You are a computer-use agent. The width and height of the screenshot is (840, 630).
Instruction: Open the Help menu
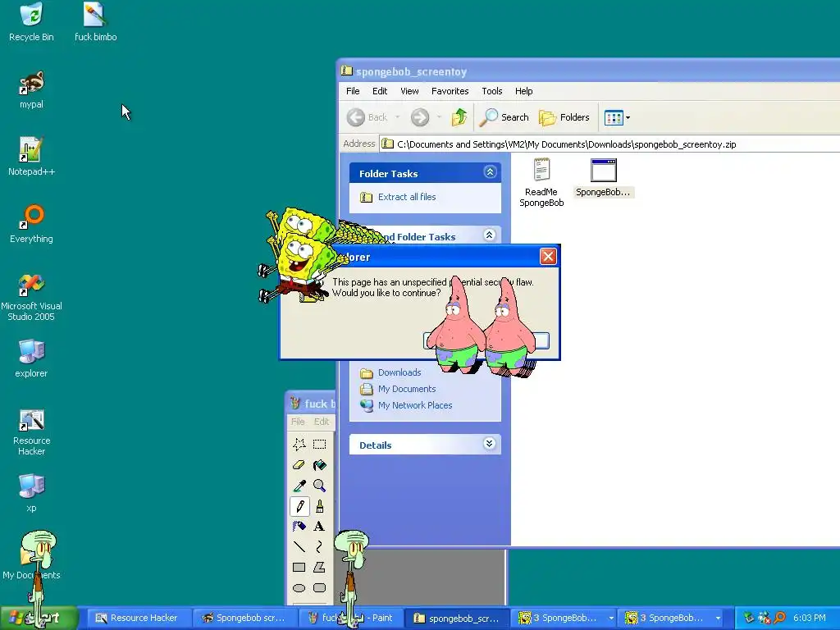point(524,91)
